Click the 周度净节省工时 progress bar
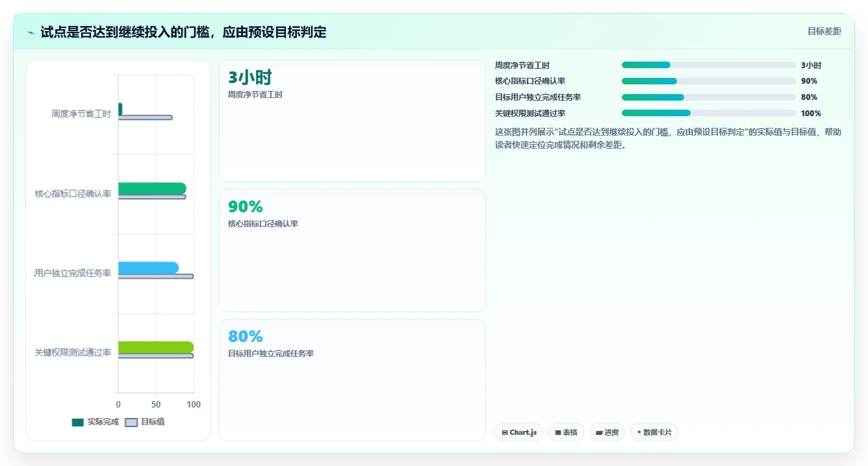The image size is (868, 466). pyautogui.click(x=708, y=65)
